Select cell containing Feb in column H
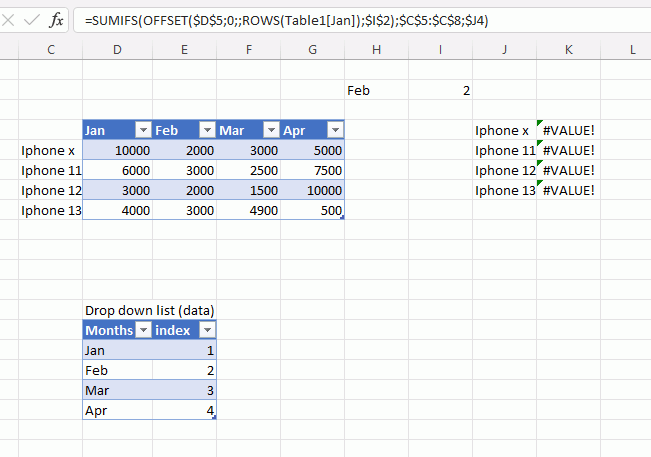The width and height of the screenshot is (651, 457). [376, 90]
